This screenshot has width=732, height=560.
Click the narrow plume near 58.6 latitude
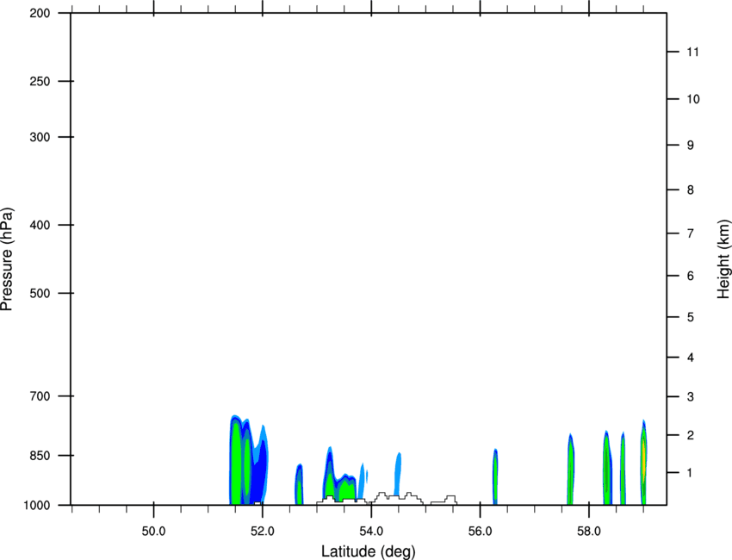pos(623,469)
